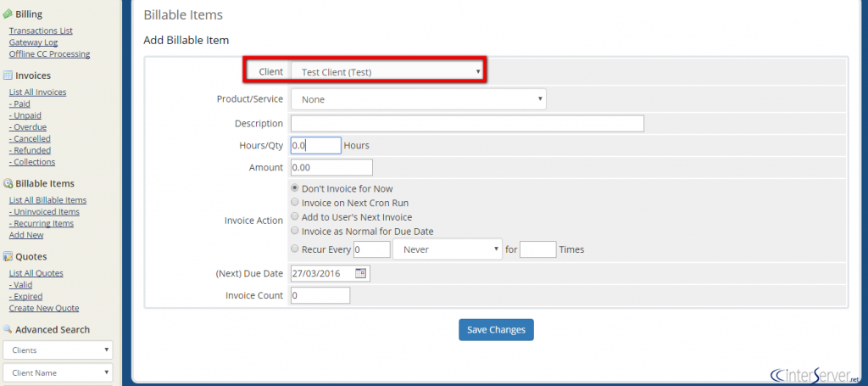Show Expired quotes
This screenshot has width=868, height=386.
point(25,297)
